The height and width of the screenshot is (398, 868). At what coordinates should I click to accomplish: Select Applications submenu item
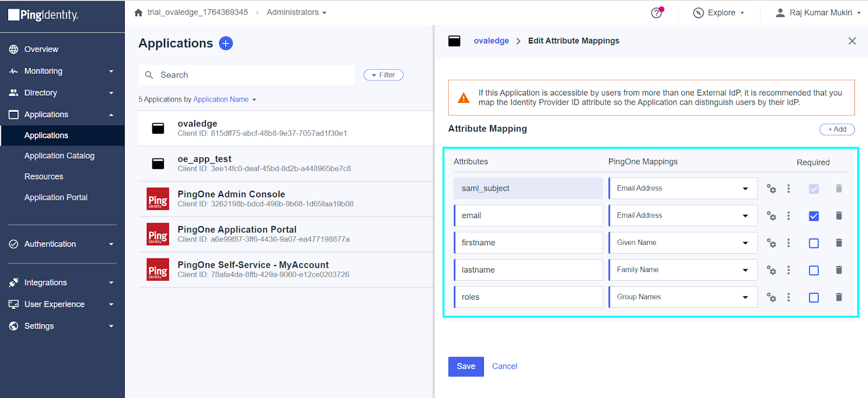click(62, 135)
